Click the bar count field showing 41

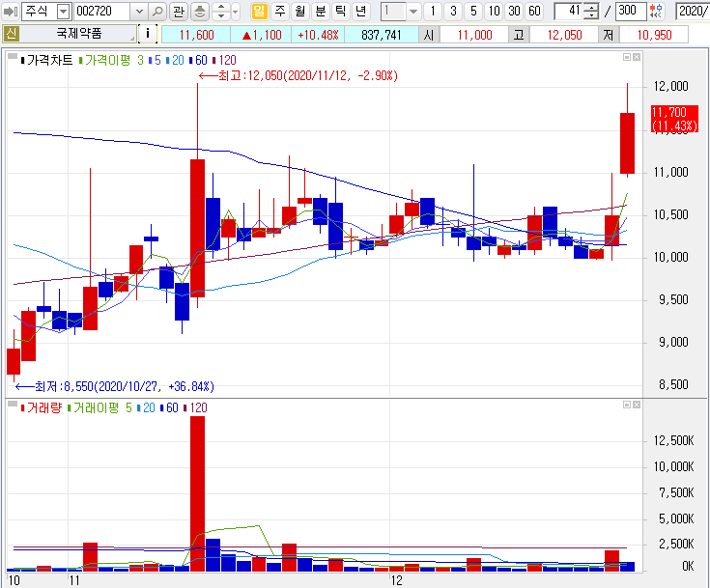pos(569,11)
